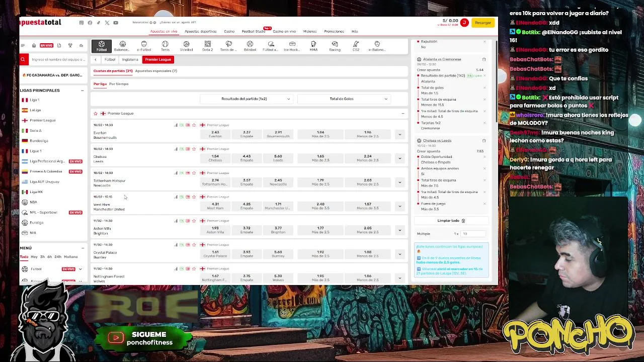The height and width of the screenshot is (362, 644).
Task: Favorite the Chelsea vs Leeds match star
Action: click(x=194, y=149)
